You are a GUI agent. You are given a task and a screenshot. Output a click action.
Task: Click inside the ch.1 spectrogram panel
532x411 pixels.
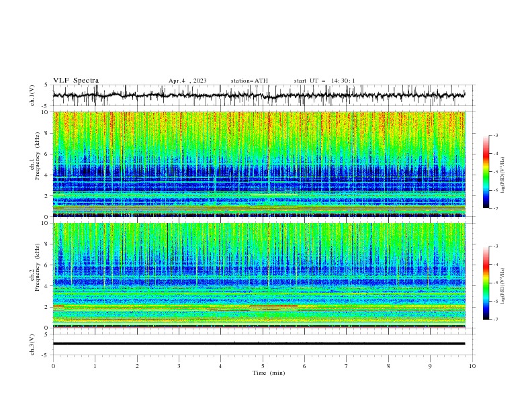259,164
